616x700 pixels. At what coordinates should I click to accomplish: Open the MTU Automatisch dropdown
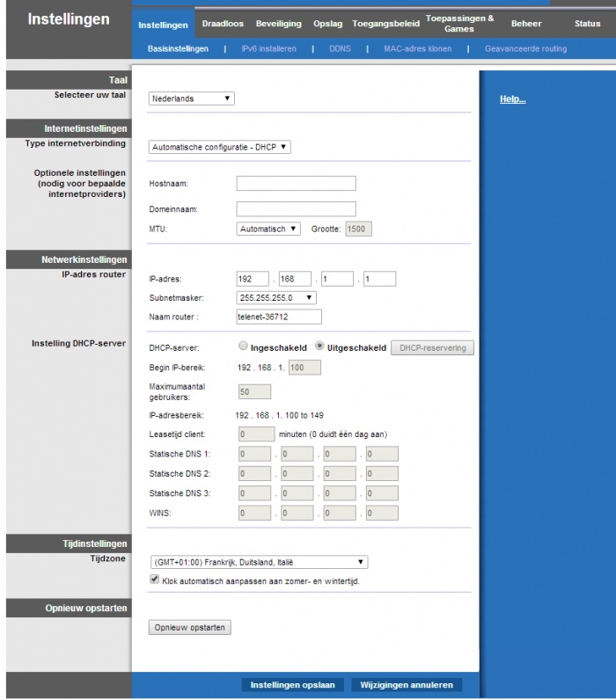tap(268, 229)
